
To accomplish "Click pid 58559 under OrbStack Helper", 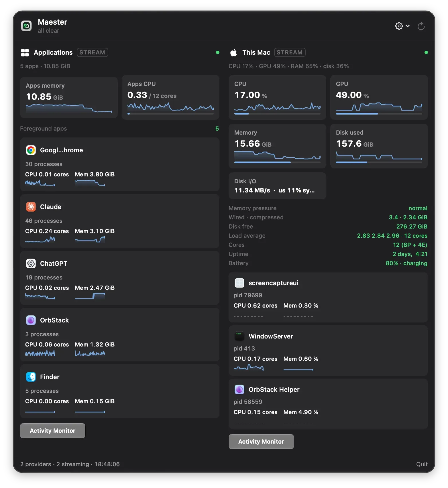I will [x=248, y=402].
